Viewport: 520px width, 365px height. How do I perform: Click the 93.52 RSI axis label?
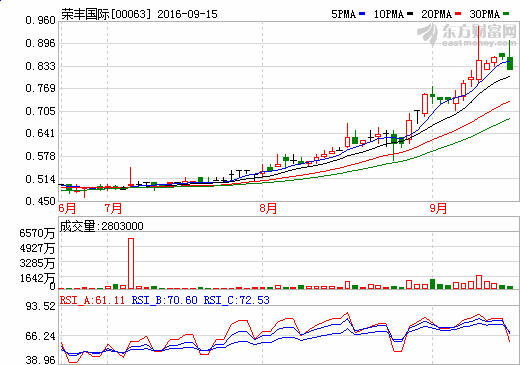[x=40, y=306]
